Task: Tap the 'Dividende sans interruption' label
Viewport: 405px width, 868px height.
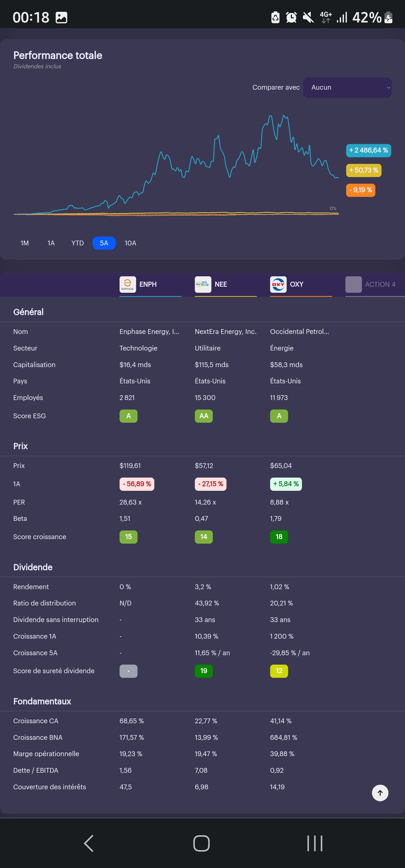Action: (x=56, y=620)
